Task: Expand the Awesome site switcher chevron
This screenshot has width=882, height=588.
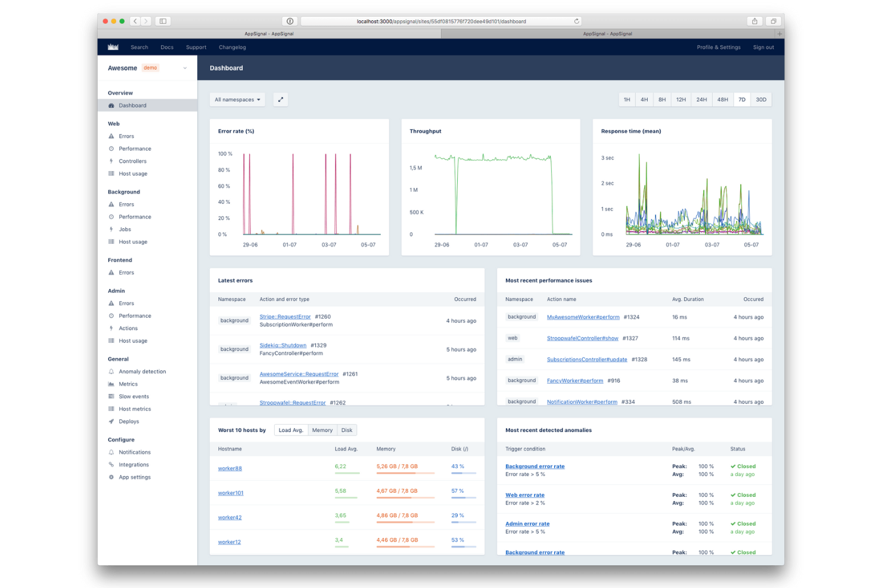Action: point(185,68)
